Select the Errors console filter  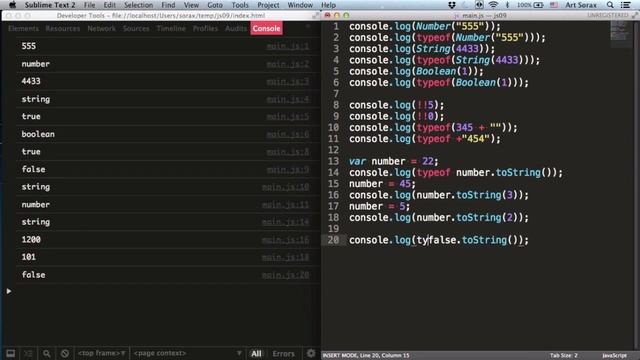[x=283, y=353]
